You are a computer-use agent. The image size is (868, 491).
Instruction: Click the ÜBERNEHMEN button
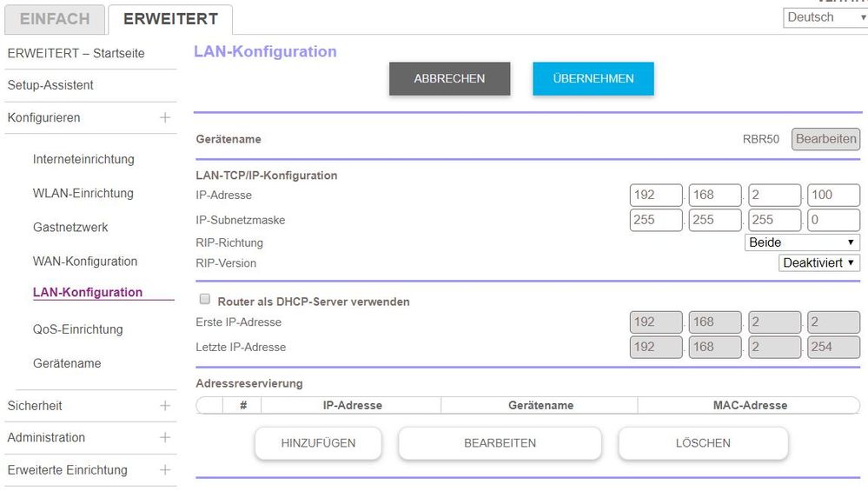pyautogui.click(x=593, y=78)
